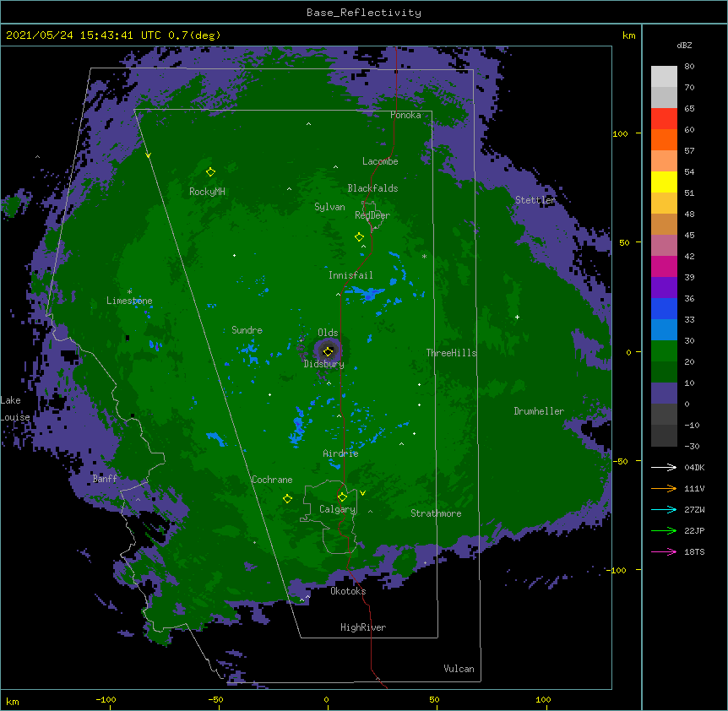Pick the purple-blue swatch between 10 and 0 dBZ
Image resolution: width=728 pixels, height=711 pixels.
(664, 393)
